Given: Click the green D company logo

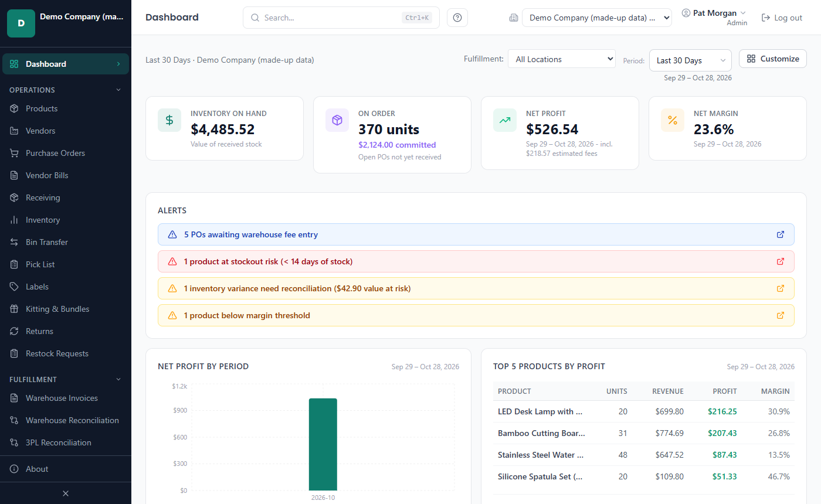Looking at the screenshot, I should click(x=21, y=23).
